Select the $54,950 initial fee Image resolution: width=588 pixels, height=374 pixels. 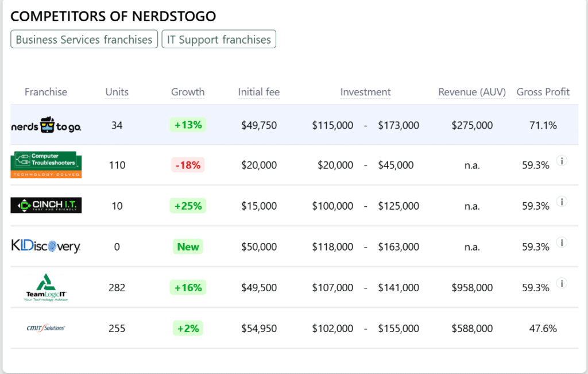click(x=259, y=329)
